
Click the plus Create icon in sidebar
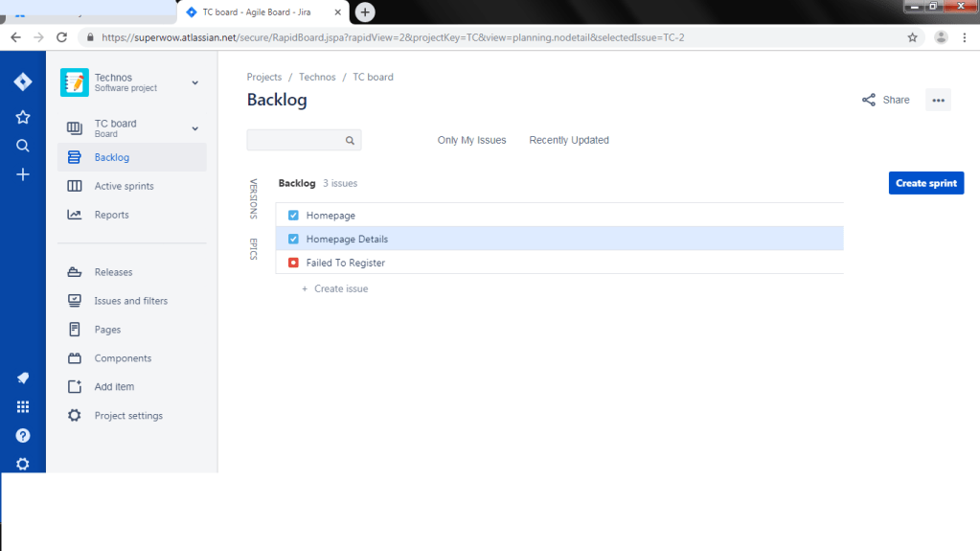pos(23,174)
